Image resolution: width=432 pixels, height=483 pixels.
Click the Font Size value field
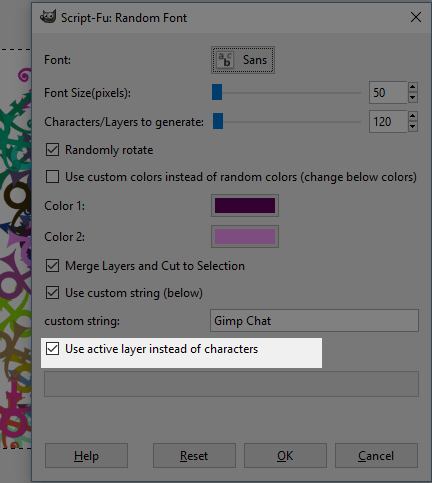(x=388, y=93)
